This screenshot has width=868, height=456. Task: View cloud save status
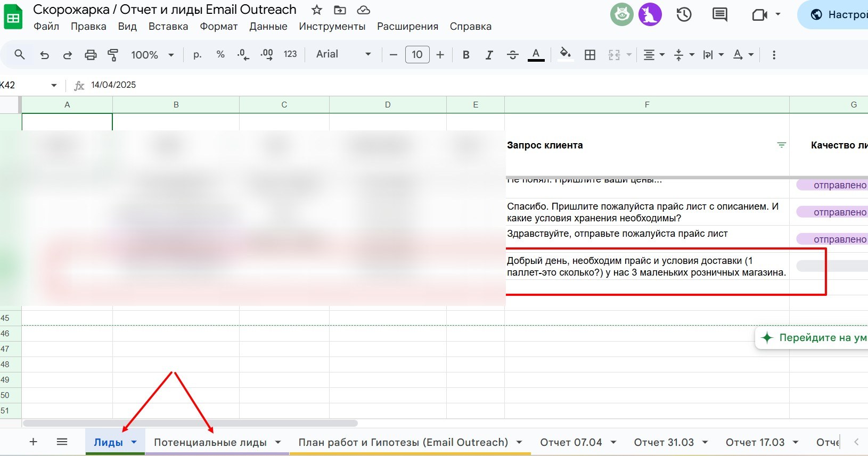(363, 10)
